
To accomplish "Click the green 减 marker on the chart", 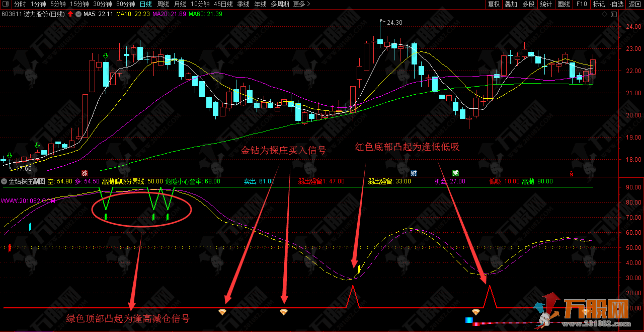I will tap(455, 172).
